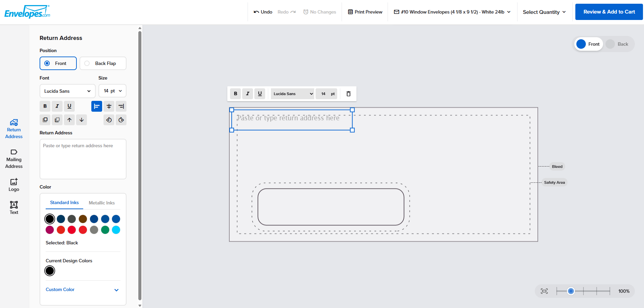Image resolution: width=644 pixels, height=308 pixels.
Task: Toggle bold in the left panel
Action: [45, 106]
